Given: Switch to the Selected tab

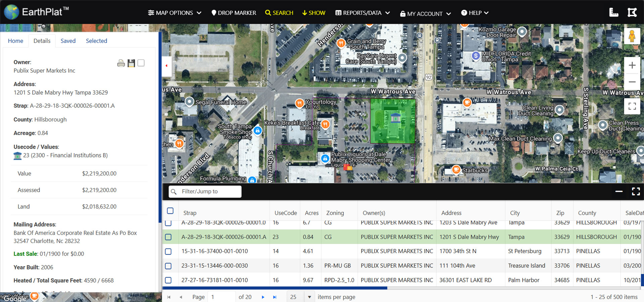Looking at the screenshot, I should (97, 41).
